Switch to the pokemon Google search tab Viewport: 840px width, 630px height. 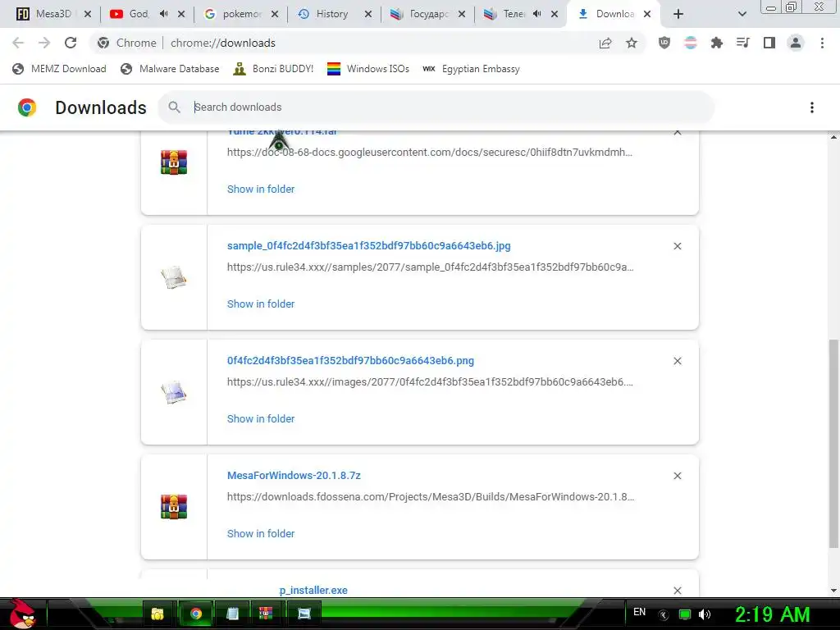coord(233,14)
